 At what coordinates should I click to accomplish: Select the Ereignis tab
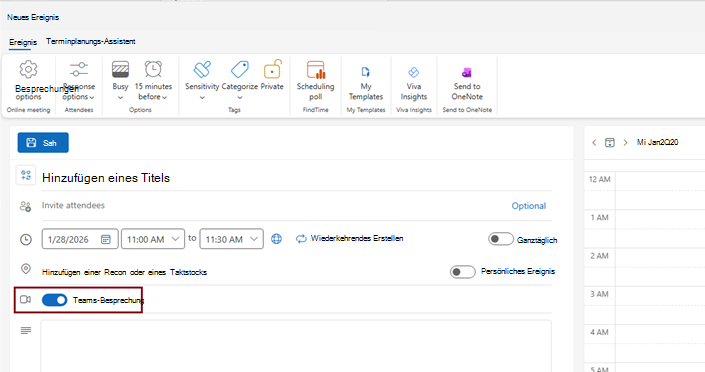(23, 42)
